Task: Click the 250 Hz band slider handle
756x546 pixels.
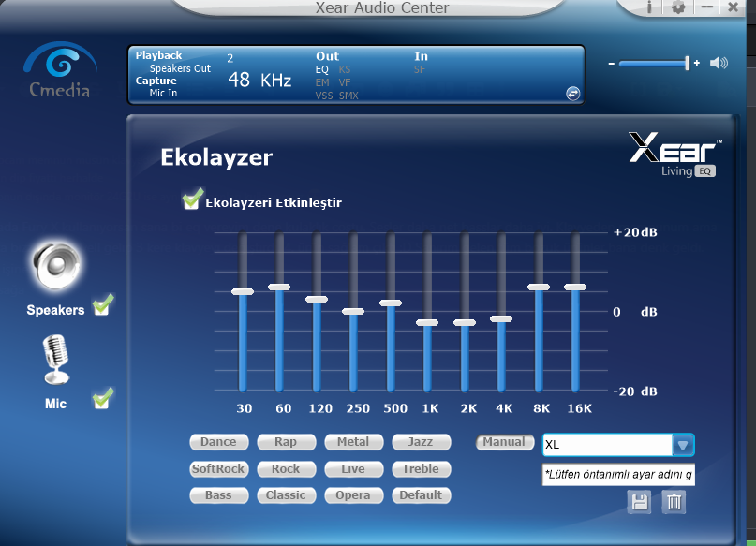Action: tap(353, 311)
